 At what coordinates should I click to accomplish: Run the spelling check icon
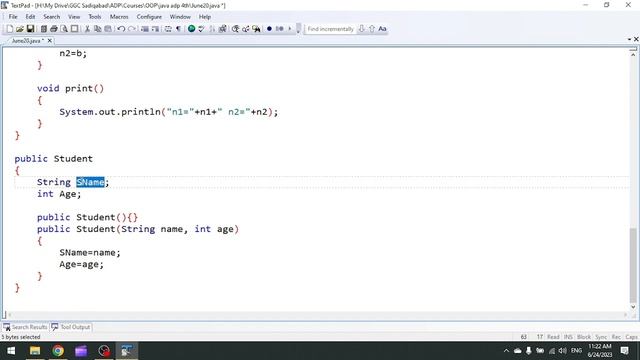click(x=202, y=29)
